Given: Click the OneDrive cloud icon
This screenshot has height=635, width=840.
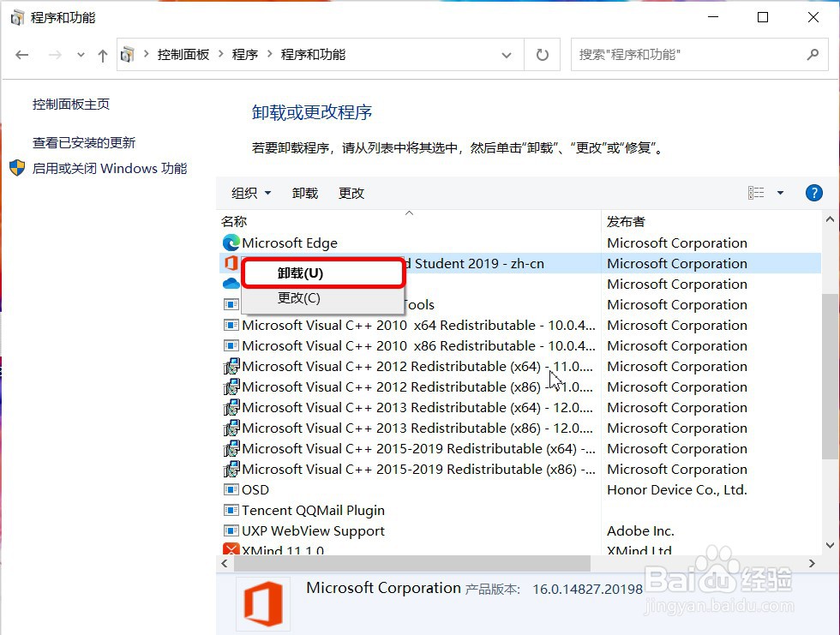Looking at the screenshot, I should click(231, 284).
